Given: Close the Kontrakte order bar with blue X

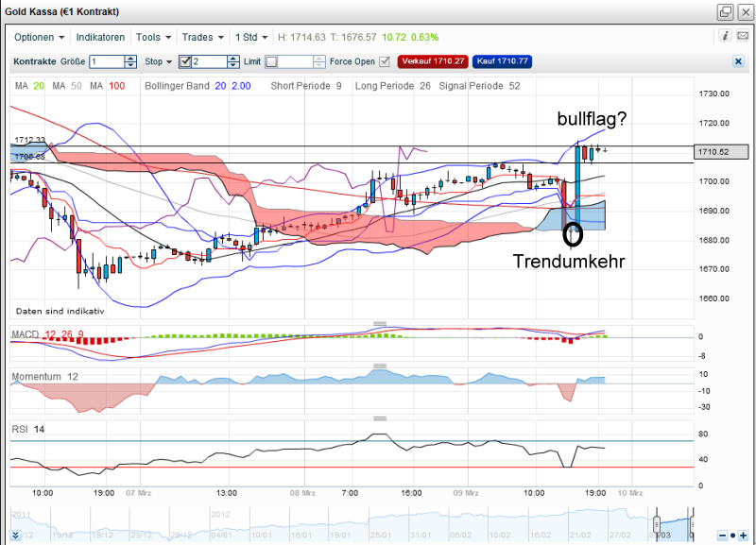Looking at the screenshot, I should click(x=739, y=60).
